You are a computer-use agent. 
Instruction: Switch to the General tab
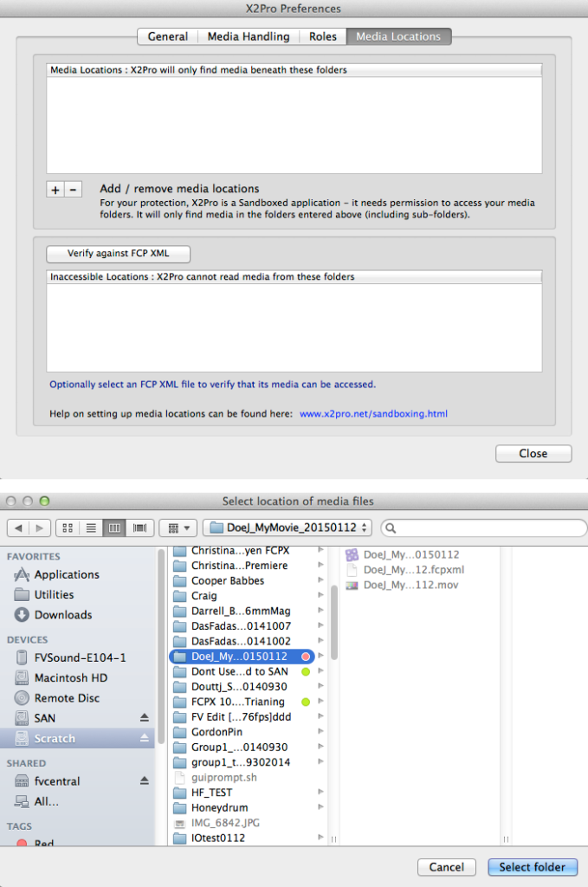pos(167,36)
